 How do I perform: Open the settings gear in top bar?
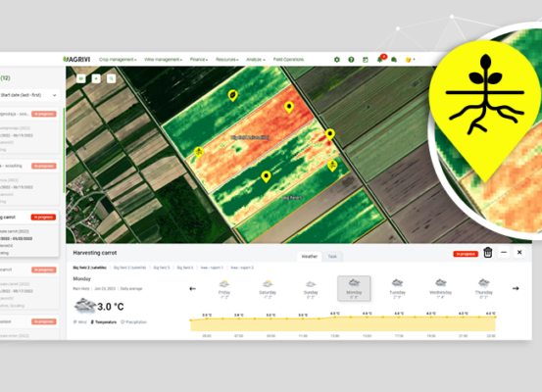pos(337,60)
